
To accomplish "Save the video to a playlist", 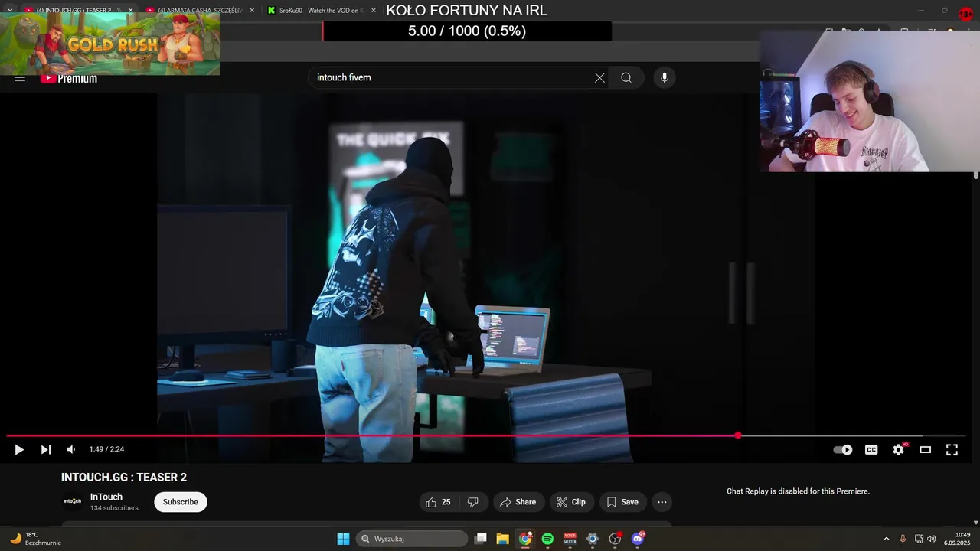I will tap(622, 502).
